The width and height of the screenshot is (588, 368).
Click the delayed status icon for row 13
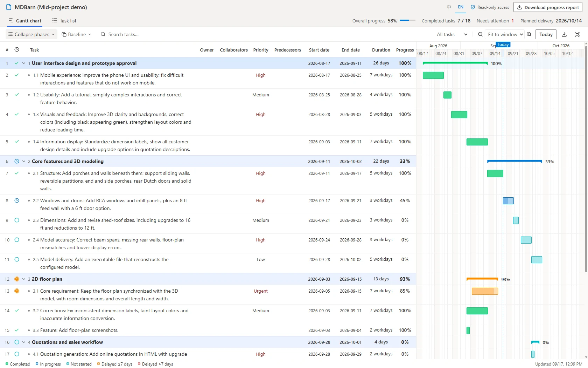click(x=17, y=291)
